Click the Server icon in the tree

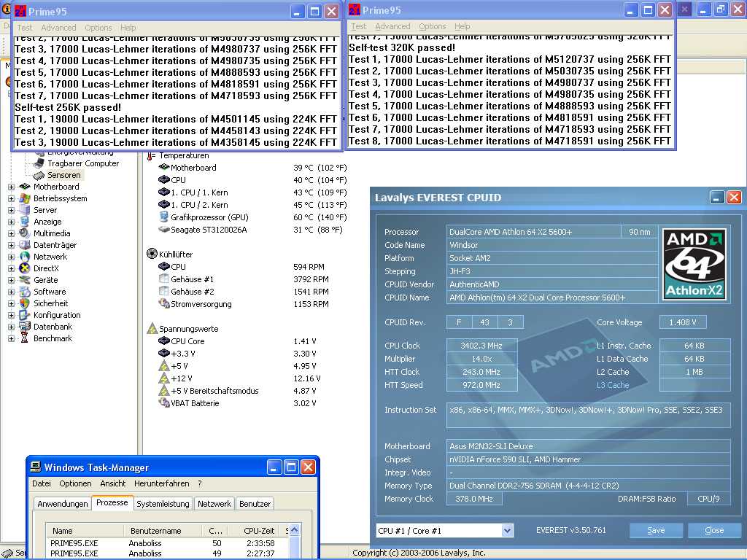click(x=24, y=210)
